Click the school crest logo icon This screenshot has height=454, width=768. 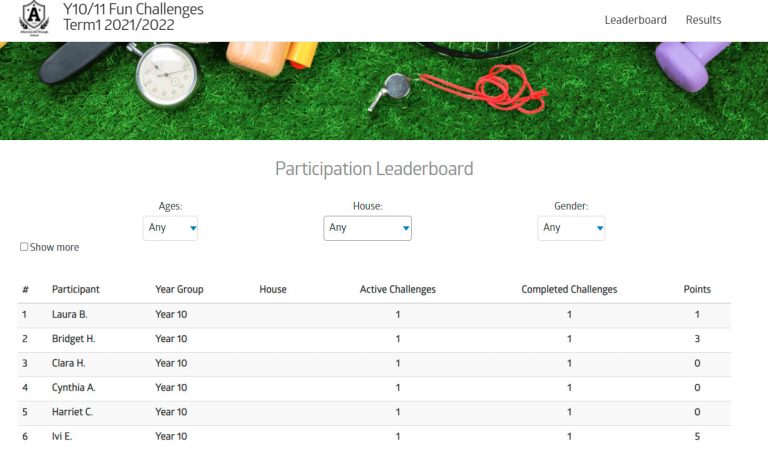click(x=34, y=18)
